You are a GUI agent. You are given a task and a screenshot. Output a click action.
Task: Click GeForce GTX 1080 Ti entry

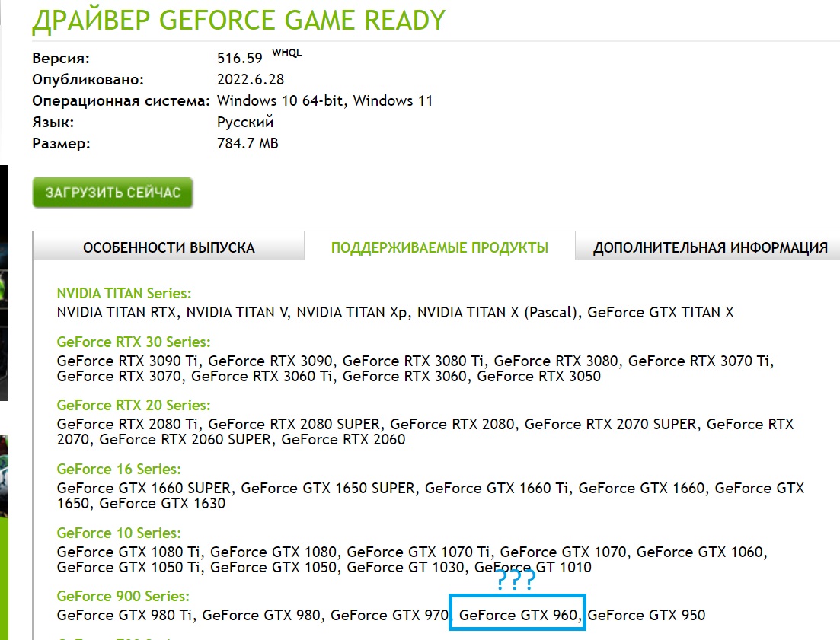[128, 552]
